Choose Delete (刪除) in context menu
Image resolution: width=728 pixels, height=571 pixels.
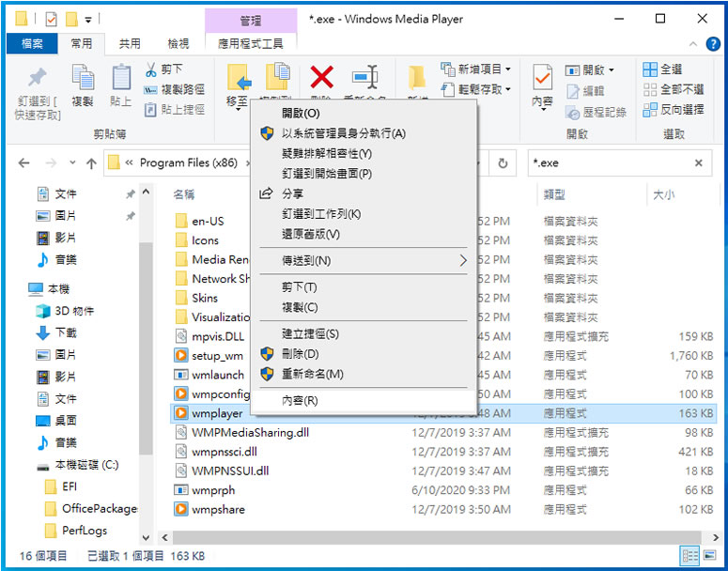[363, 354]
